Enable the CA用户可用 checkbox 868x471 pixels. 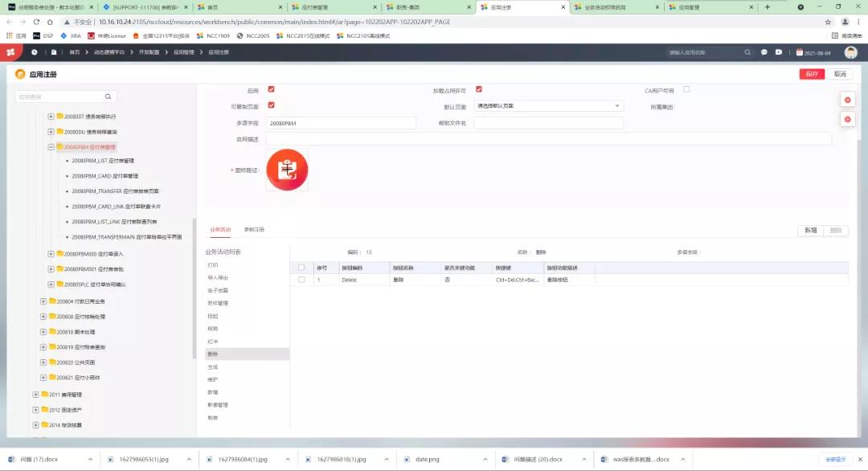685,90
